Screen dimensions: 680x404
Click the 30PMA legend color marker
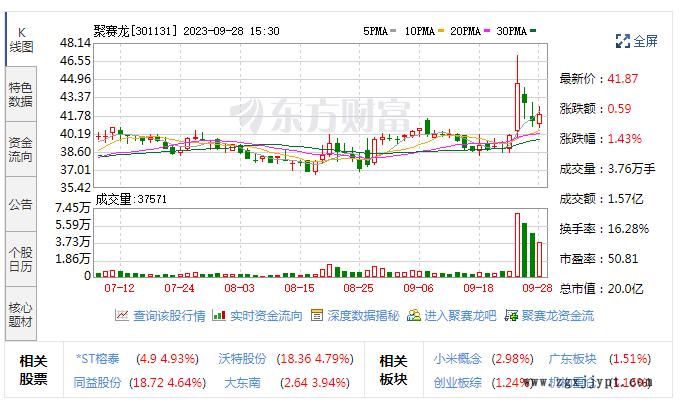[533, 31]
